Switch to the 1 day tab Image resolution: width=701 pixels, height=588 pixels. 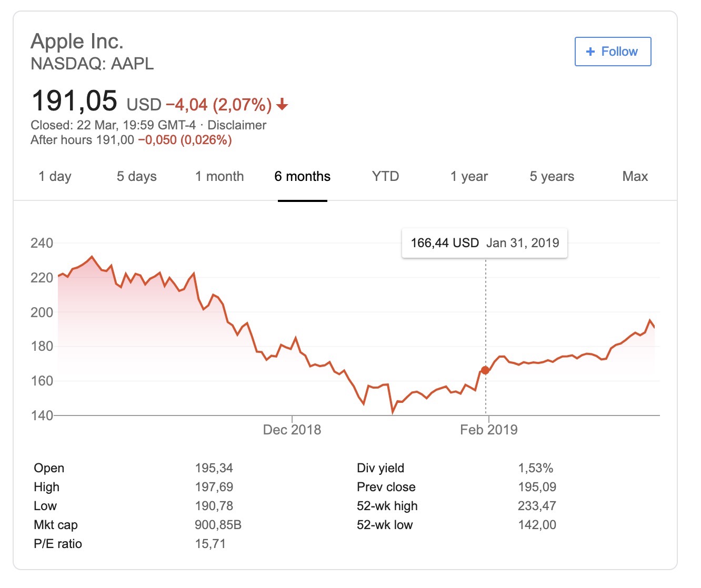coord(55,177)
